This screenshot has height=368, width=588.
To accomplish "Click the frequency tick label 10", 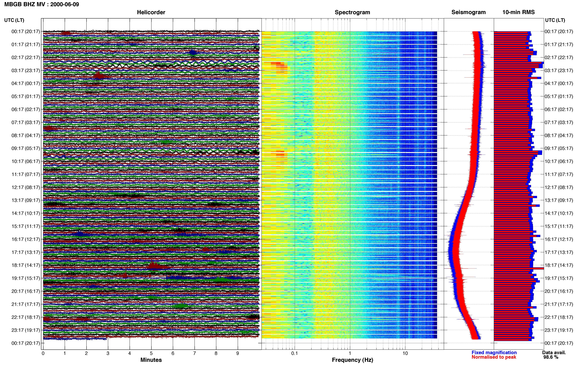I will [405, 353].
